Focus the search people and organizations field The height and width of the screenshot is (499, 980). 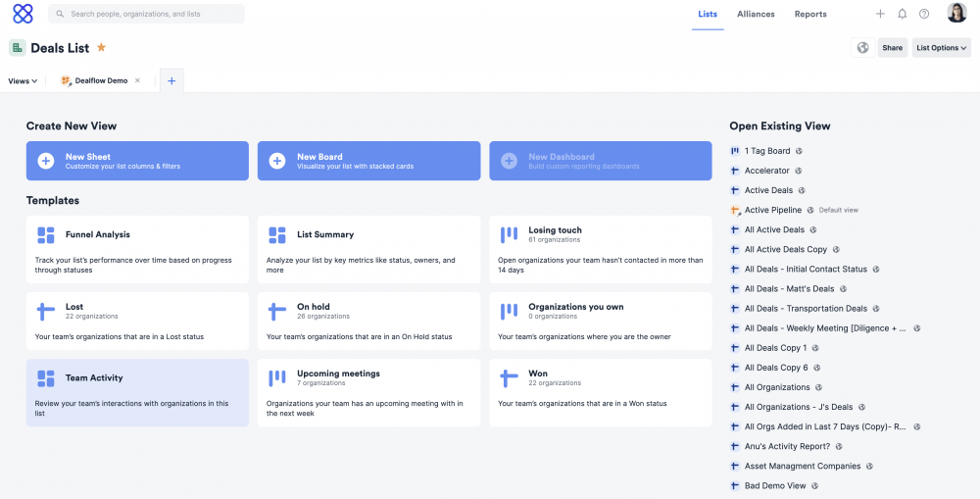pyautogui.click(x=147, y=14)
